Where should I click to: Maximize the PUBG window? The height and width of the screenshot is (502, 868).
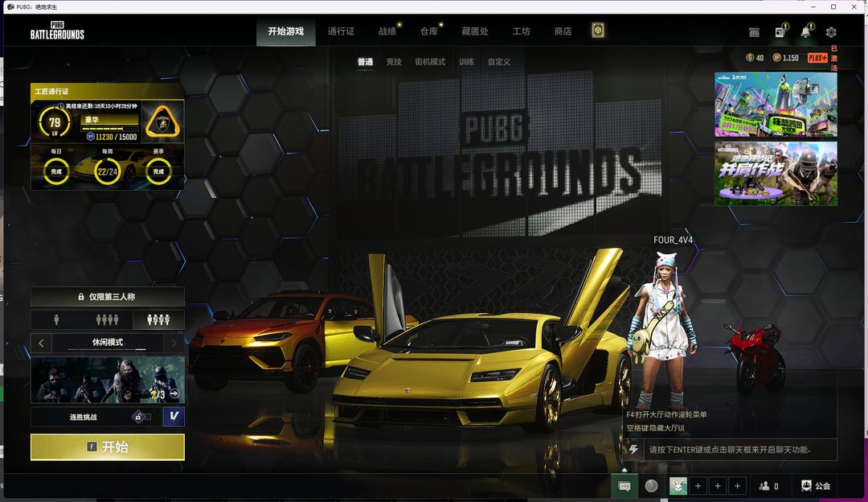coord(833,6)
